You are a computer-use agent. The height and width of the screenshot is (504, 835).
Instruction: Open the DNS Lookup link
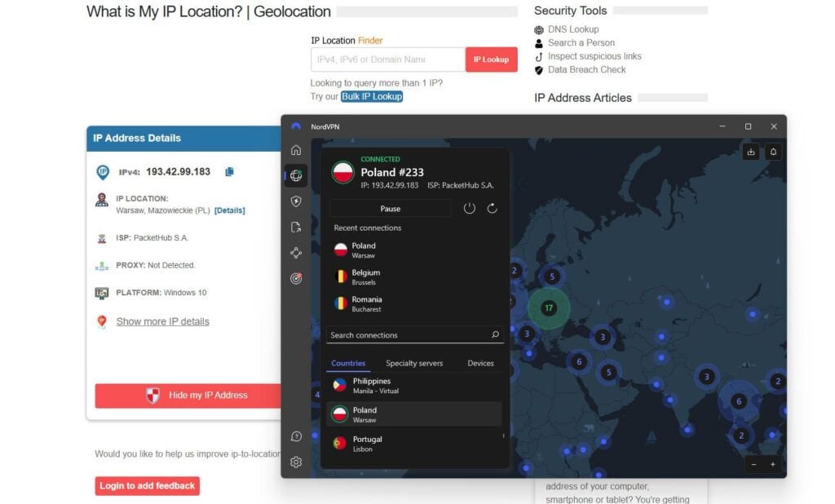[x=573, y=29]
